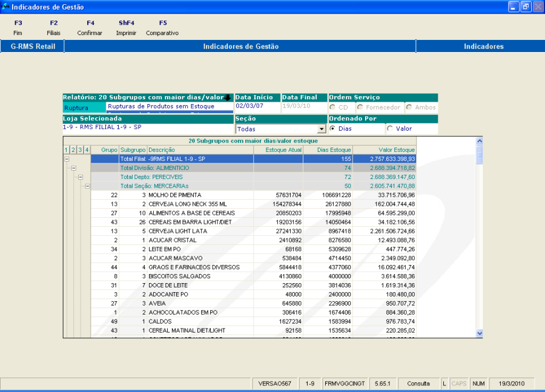Click ShF4 Imprimir button
This screenshot has height=392, width=545.
pos(126,28)
